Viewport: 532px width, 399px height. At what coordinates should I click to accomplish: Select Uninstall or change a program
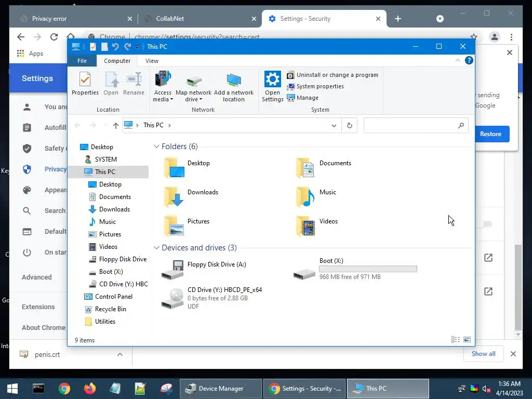click(x=332, y=75)
